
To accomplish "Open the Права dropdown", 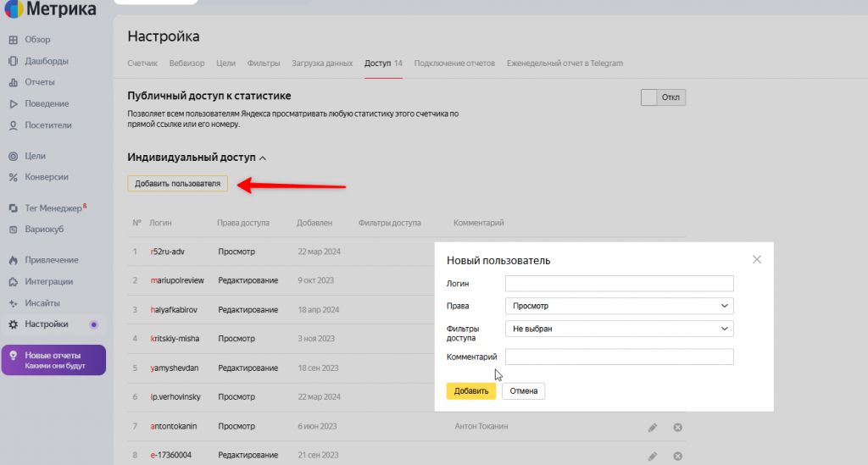I will [619, 306].
